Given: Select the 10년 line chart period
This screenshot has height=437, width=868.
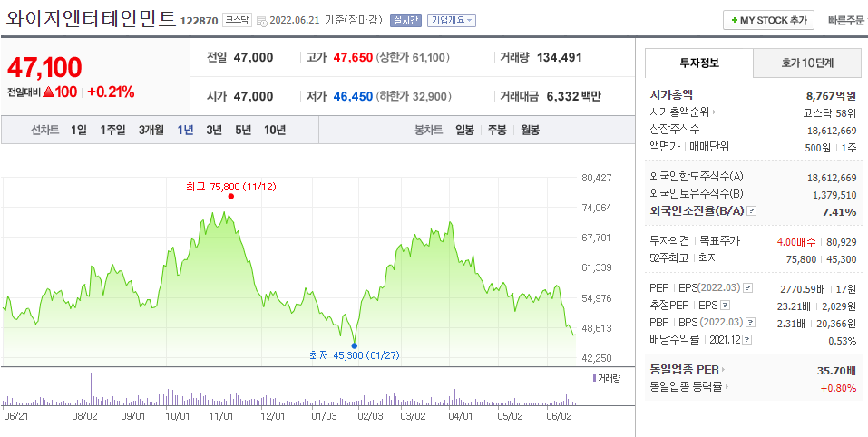Looking at the screenshot, I should tap(275, 131).
